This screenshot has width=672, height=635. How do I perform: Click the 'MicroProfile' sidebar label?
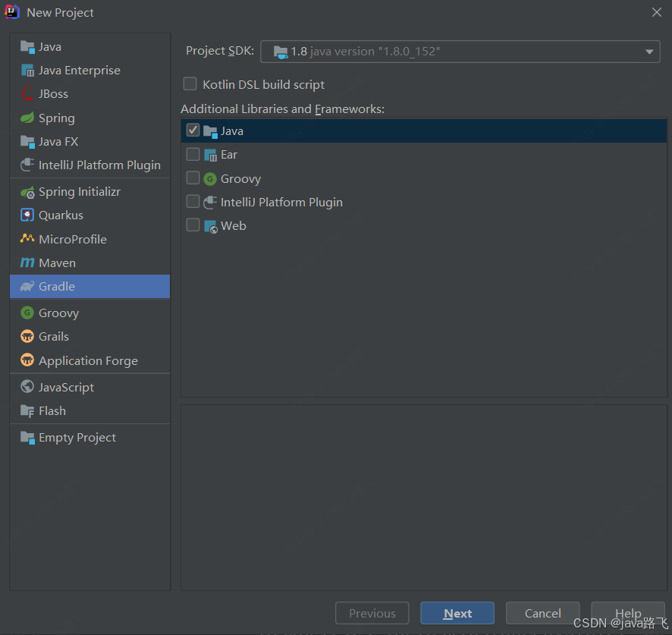72,239
